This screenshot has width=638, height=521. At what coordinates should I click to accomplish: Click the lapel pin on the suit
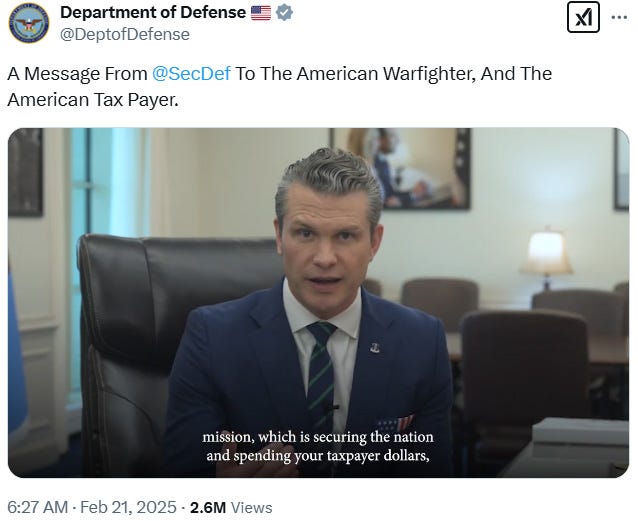pyautogui.click(x=374, y=348)
